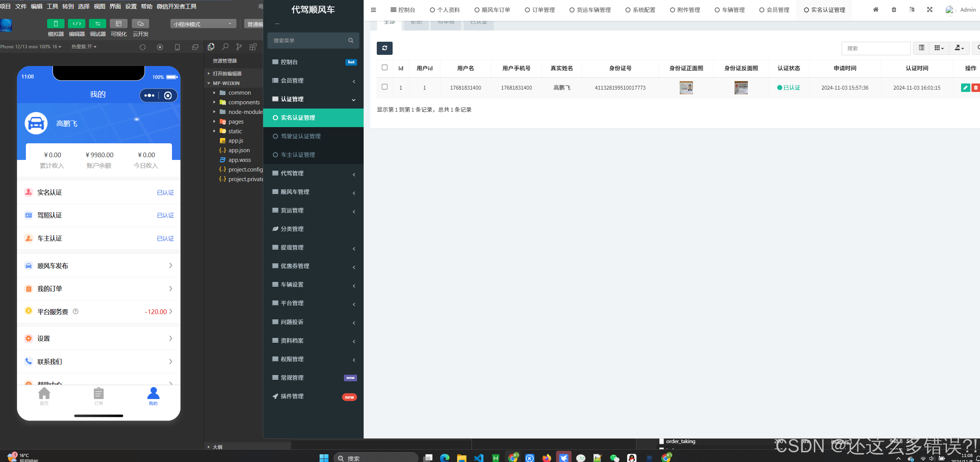Check the row 1 checkbox

coord(385,87)
